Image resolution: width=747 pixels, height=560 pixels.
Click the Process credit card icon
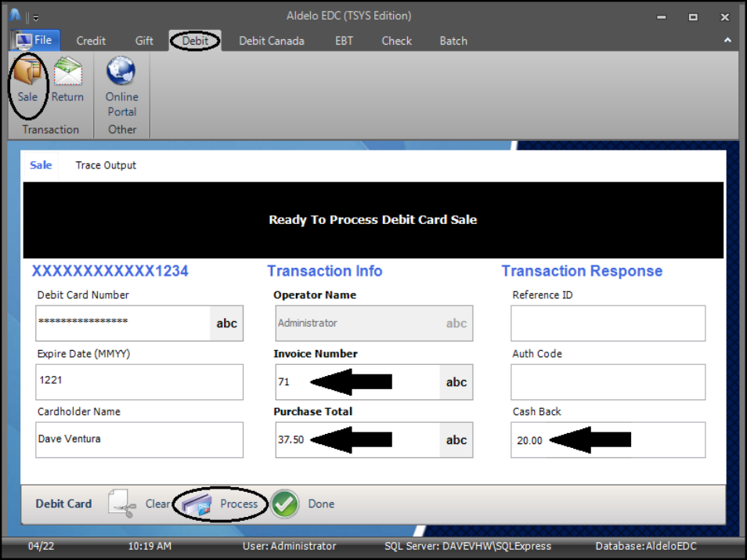[197, 504]
